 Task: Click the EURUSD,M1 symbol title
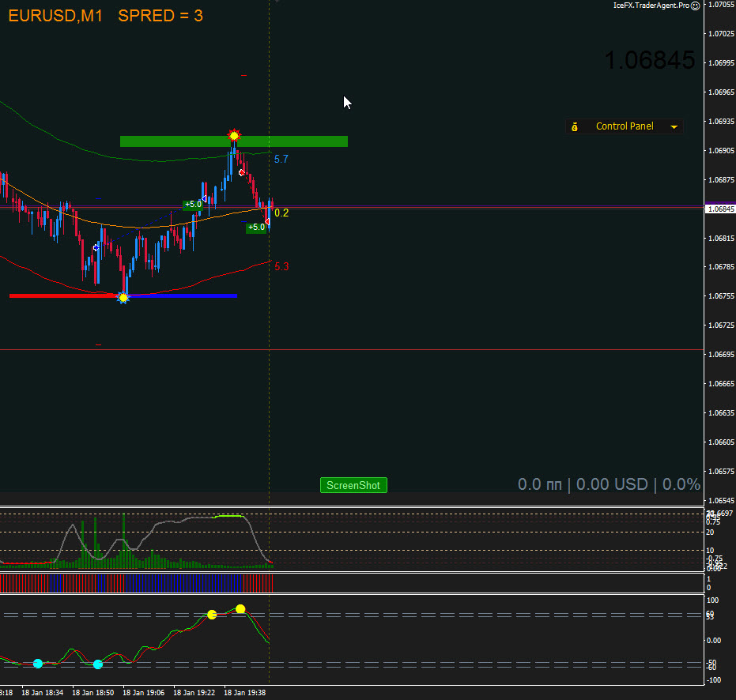[55, 16]
